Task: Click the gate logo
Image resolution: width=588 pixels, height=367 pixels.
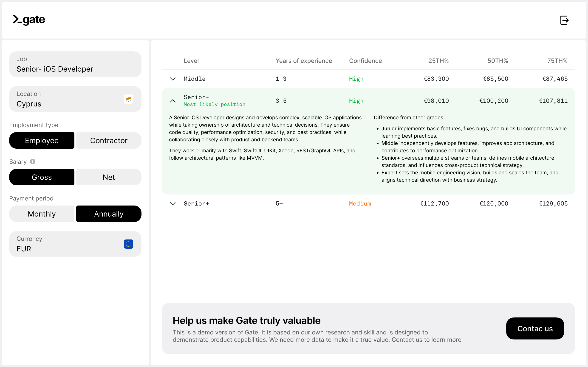Action: [x=29, y=20]
